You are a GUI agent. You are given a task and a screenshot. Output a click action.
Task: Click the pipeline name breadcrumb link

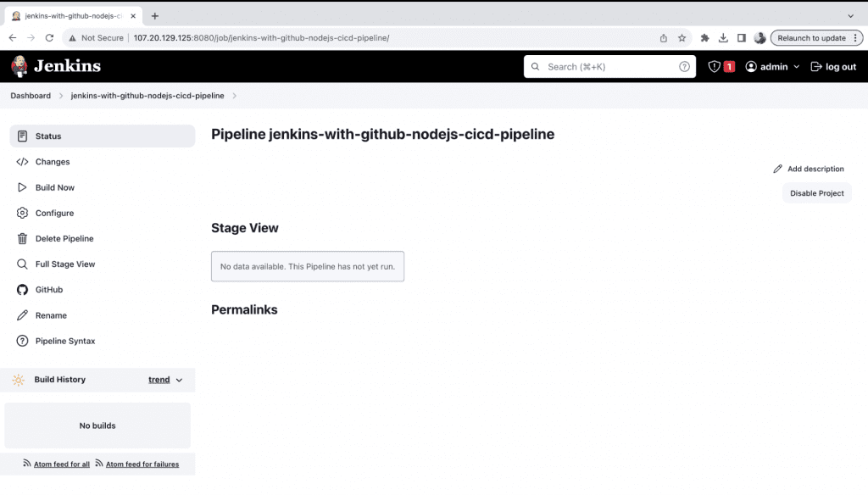pos(147,96)
